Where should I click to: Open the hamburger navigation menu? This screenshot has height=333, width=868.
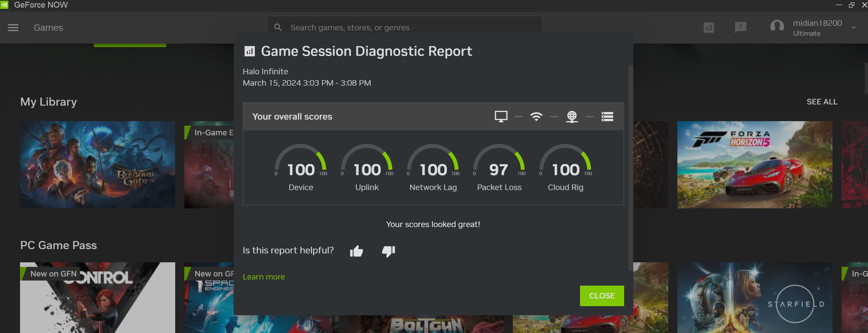tap(13, 28)
